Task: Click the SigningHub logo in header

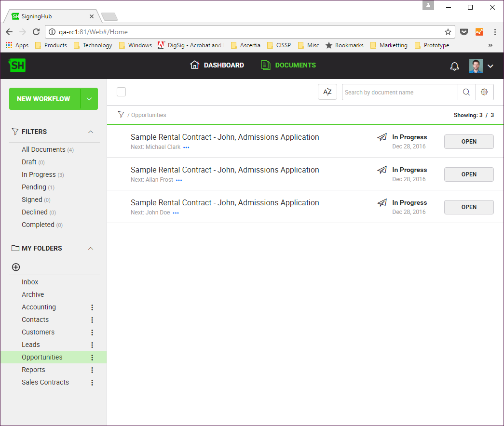Action: [x=17, y=66]
